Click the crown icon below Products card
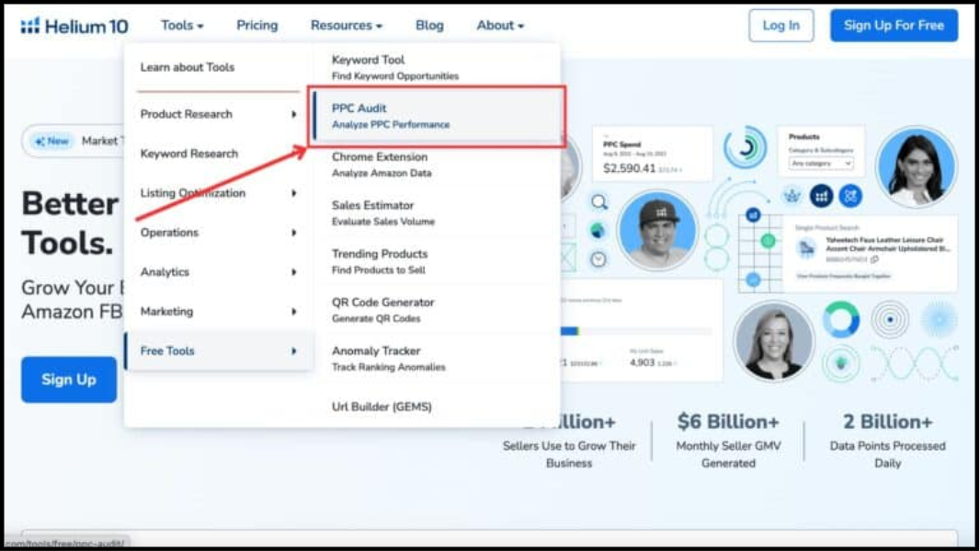The width and height of the screenshot is (980, 551). pyautogui.click(x=792, y=196)
